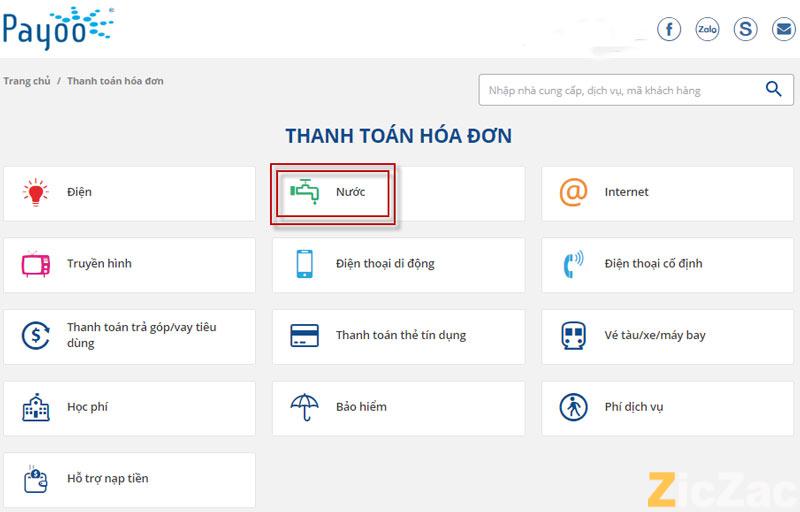Open the Skype contact icon
The width and height of the screenshot is (800, 512).
coord(745,29)
